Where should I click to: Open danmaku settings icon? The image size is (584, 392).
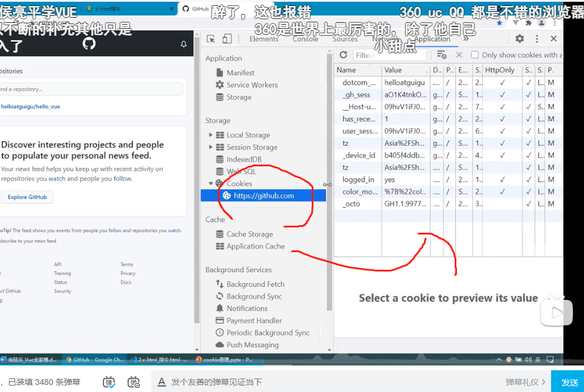[134, 382]
